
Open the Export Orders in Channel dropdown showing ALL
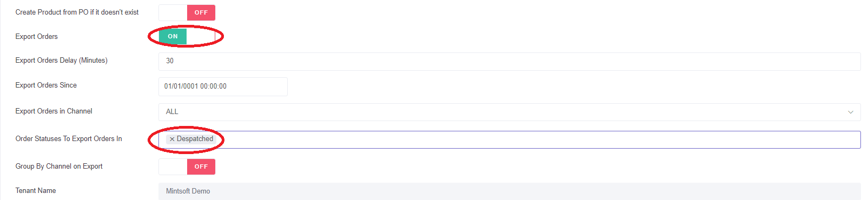(x=509, y=112)
